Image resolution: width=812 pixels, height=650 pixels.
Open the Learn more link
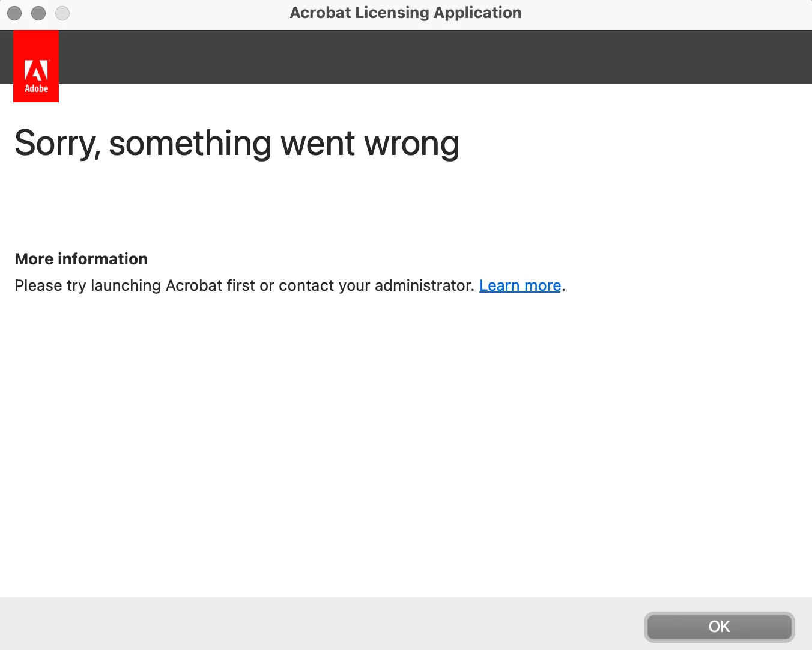tap(520, 285)
